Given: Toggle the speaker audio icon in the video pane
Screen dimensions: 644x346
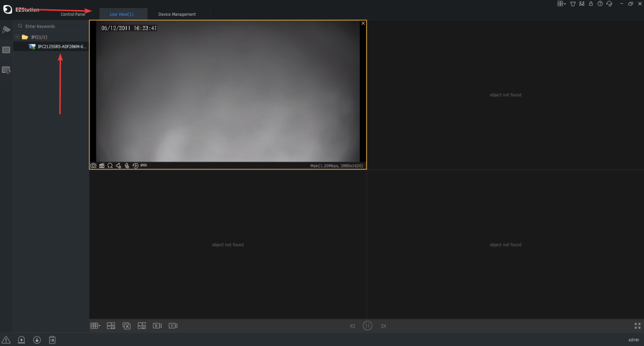Looking at the screenshot, I should 118,165.
